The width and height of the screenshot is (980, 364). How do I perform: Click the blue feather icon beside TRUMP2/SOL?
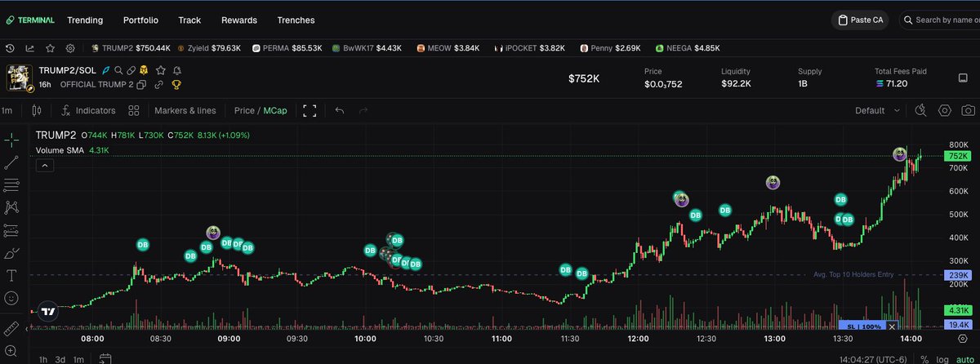pos(107,71)
